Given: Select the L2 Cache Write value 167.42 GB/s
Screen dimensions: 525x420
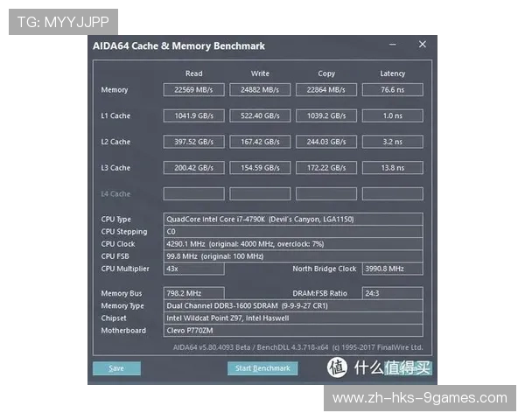Looking at the screenshot, I should tap(260, 142).
